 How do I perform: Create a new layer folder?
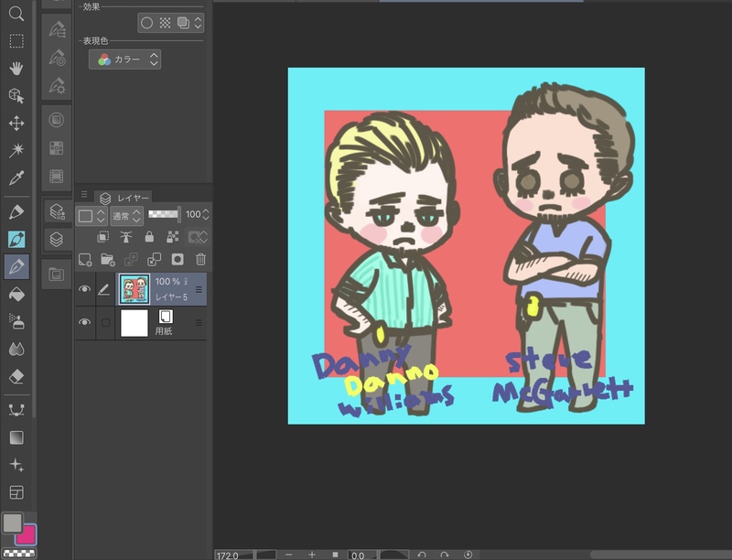click(108, 260)
